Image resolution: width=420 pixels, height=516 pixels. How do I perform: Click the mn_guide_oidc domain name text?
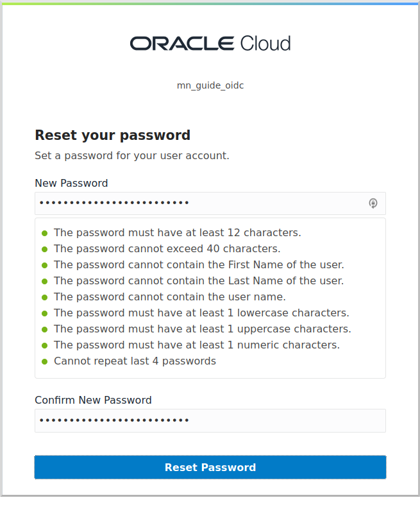(210, 85)
